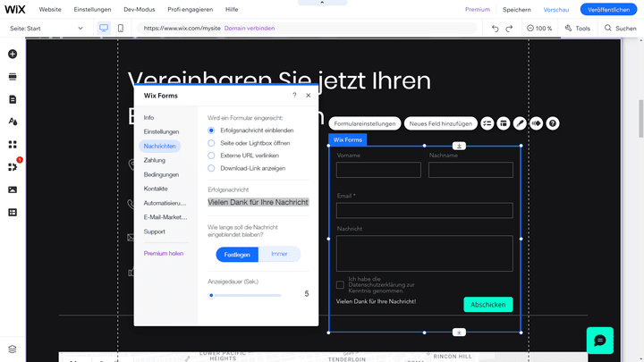644x362 pixels.
Task: Open the Kontakte tab in Wix Forms panel
Action: (x=156, y=189)
